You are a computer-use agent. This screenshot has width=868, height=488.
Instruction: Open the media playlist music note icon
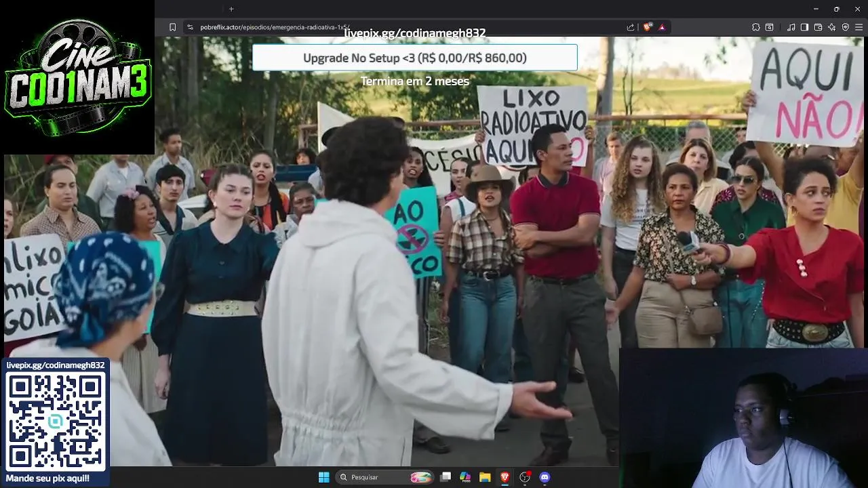[x=791, y=27]
